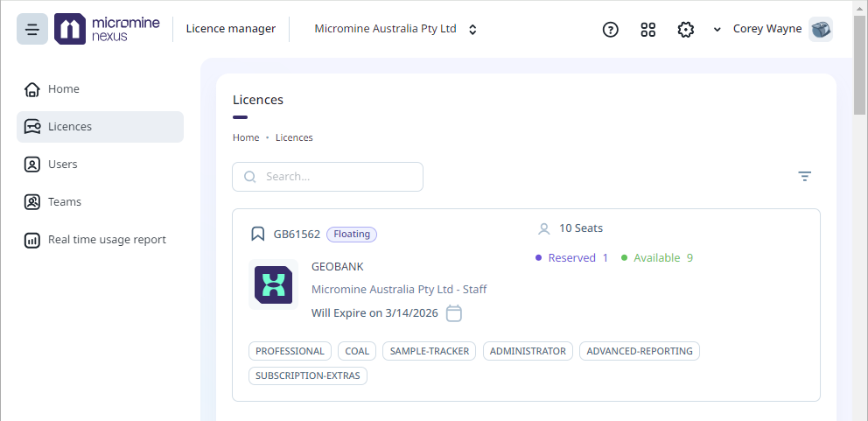Open the apps grid icon

647,30
